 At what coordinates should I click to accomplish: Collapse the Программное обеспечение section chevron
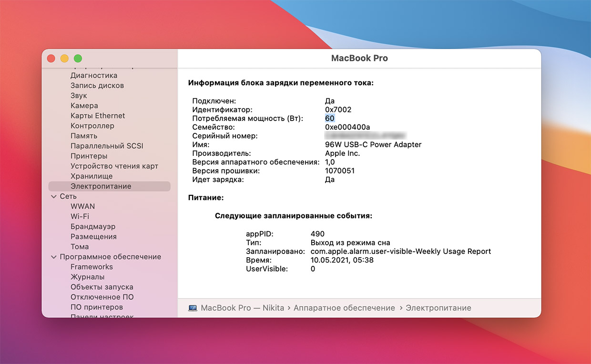click(x=53, y=257)
